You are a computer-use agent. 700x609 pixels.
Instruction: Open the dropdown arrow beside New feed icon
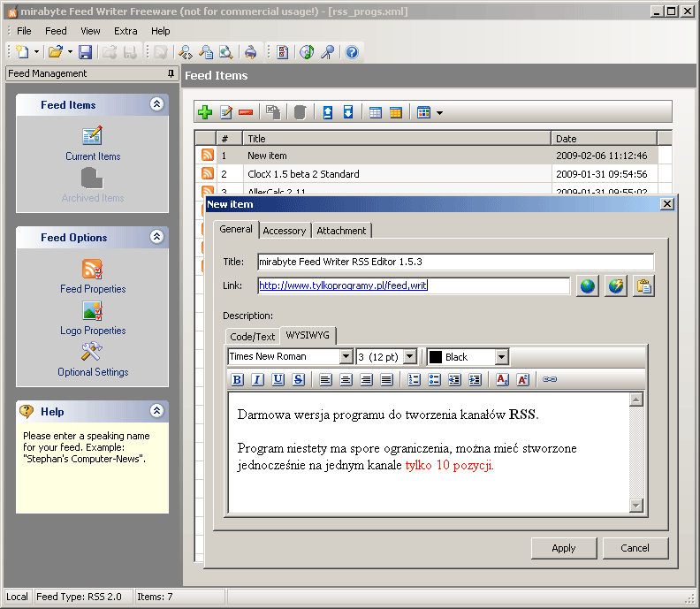pos(36,52)
